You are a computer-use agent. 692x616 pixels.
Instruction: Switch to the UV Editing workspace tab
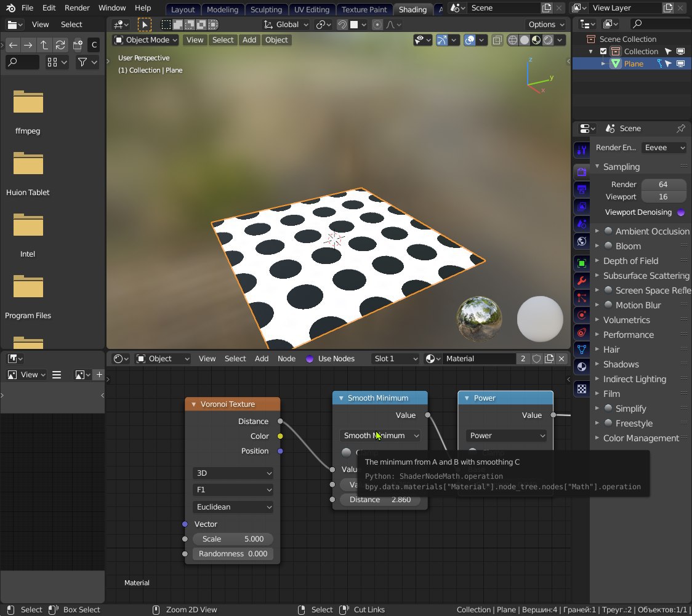point(312,9)
